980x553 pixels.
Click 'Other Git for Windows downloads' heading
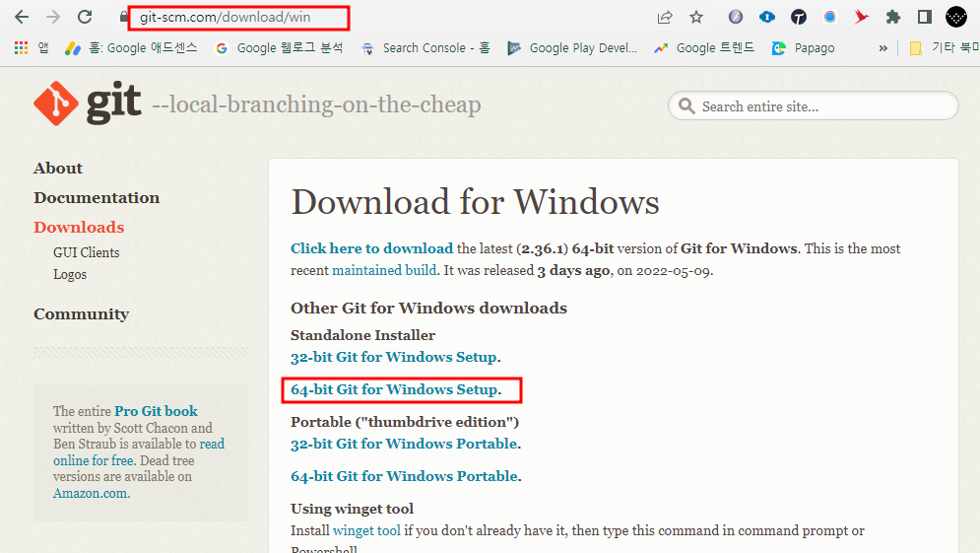point(428,308)
